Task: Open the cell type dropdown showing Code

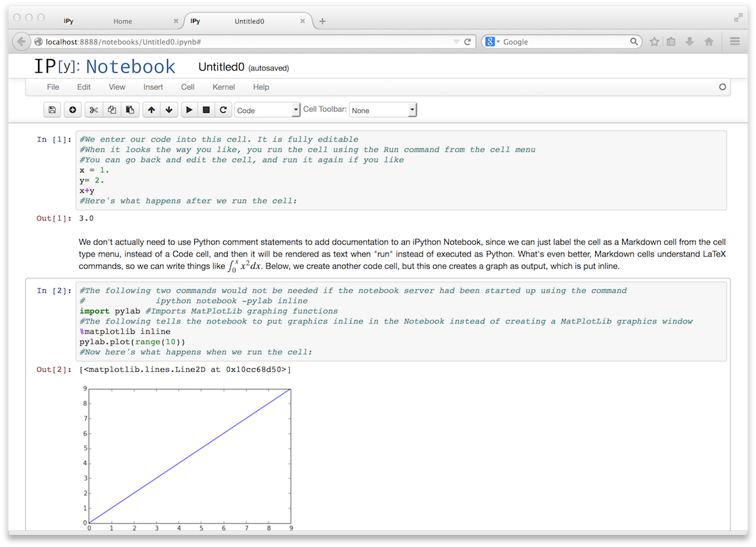Action: point(267,110)
